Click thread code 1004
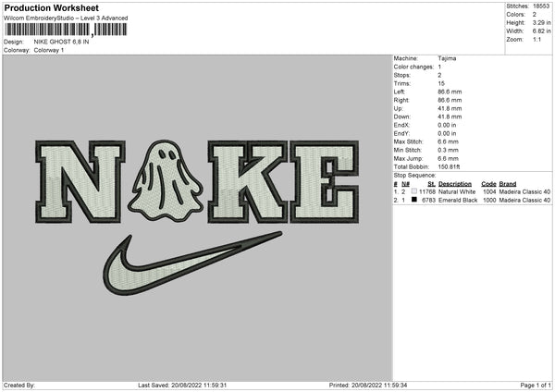The height and width of the screenshot is (392, 555). coord(489,191)
